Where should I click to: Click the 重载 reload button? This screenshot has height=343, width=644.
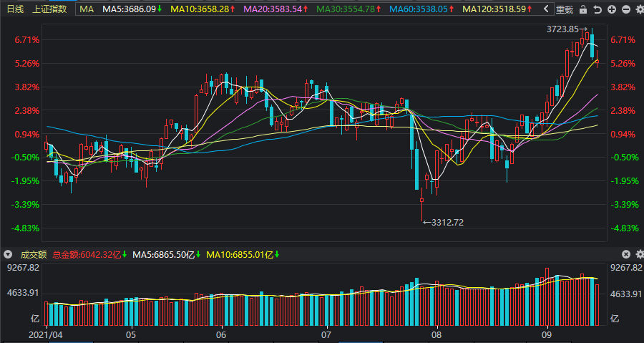coord(565,9)
